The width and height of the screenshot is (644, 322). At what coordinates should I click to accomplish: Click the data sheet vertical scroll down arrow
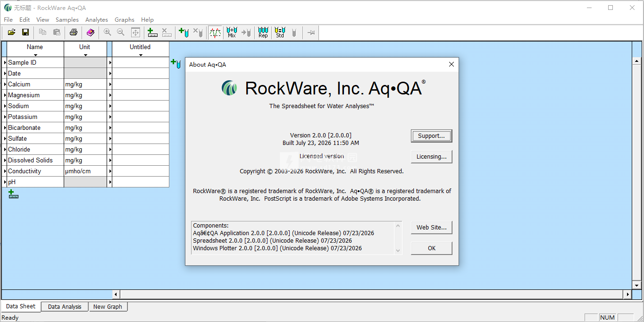[636, 285]
